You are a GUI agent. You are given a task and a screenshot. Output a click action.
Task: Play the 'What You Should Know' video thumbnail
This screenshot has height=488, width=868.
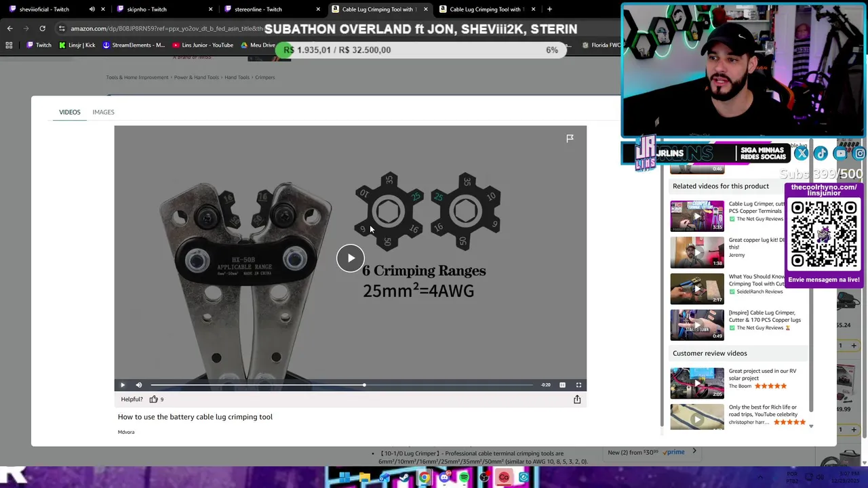(x=697, y=289)
